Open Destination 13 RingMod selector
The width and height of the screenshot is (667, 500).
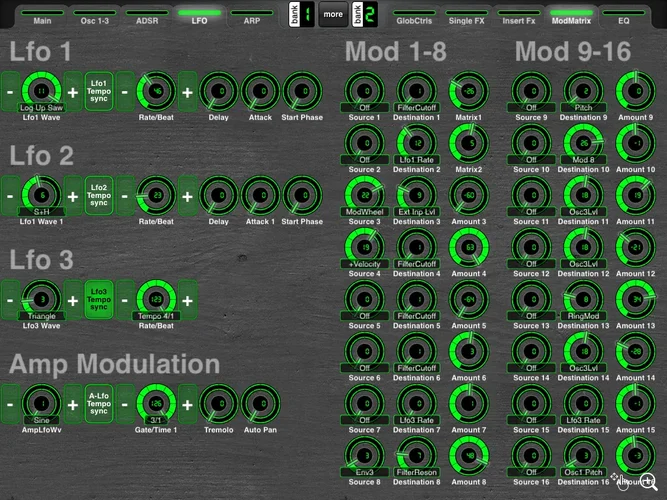coord(581,316)
